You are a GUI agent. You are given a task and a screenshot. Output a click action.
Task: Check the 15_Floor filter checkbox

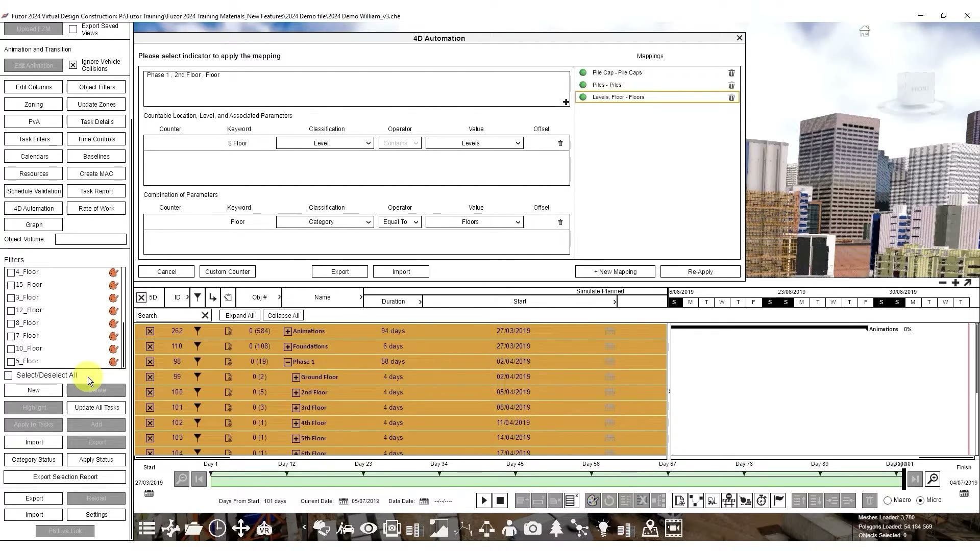11,285
